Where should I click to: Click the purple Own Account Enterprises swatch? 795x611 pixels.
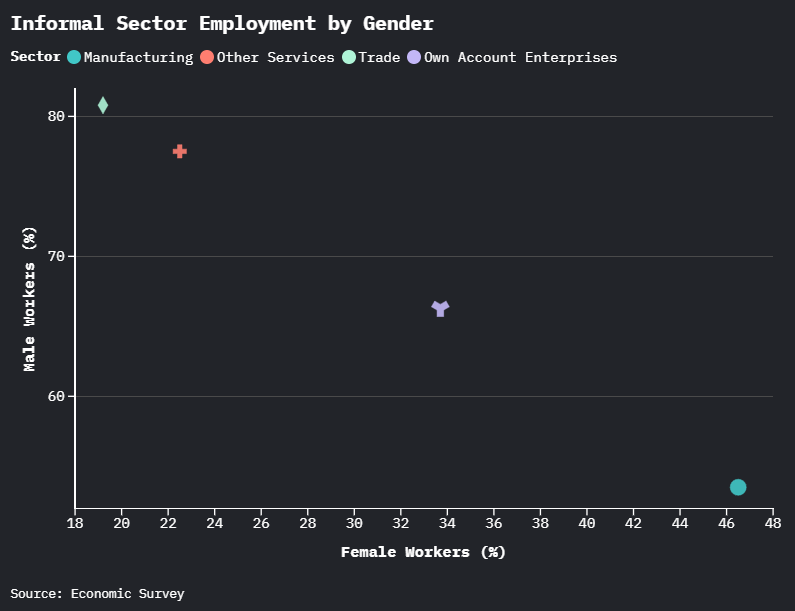[x=414, y=57]
